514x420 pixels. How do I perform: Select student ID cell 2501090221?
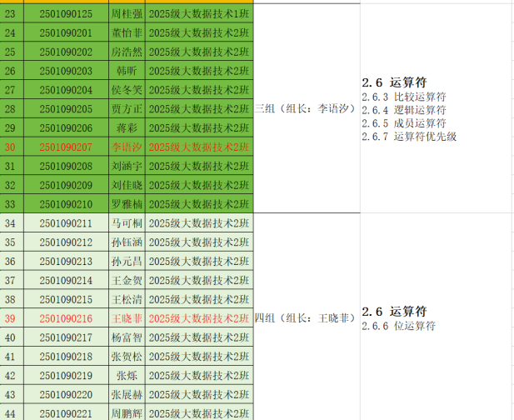pos(66,413)
